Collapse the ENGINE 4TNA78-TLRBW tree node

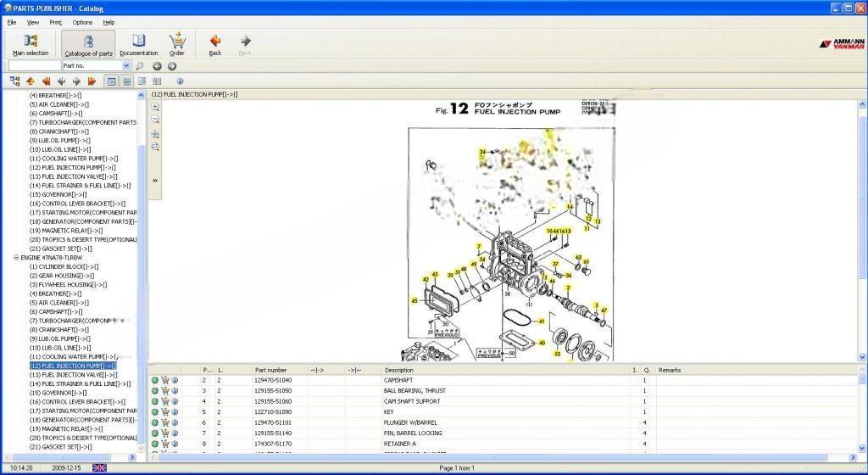tap(15, 257)
